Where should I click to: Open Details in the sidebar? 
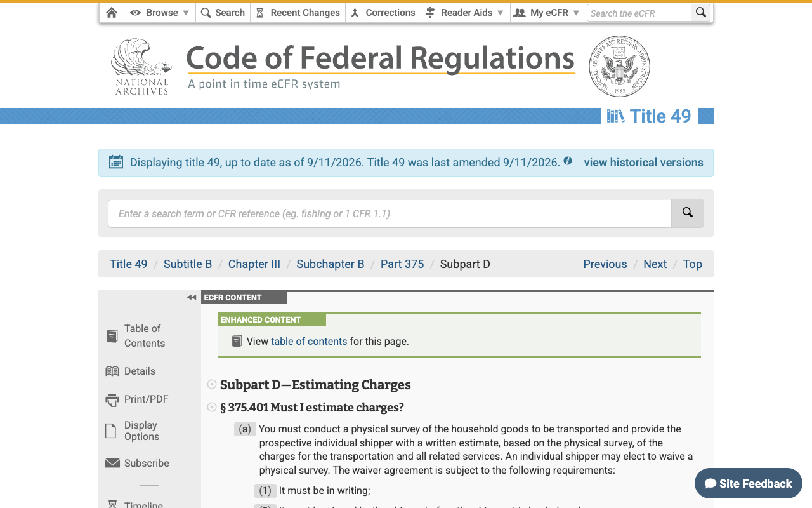[130, 371]
